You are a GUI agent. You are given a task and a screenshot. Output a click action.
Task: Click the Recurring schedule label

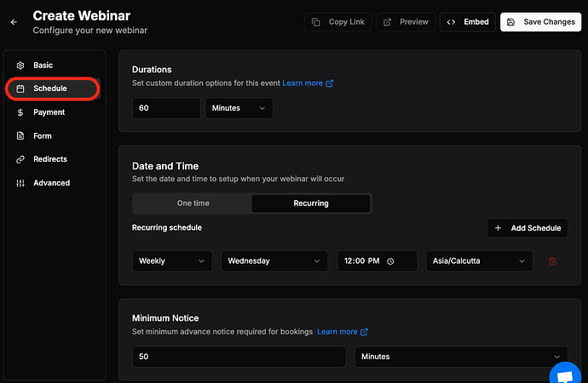click(167, 227)
